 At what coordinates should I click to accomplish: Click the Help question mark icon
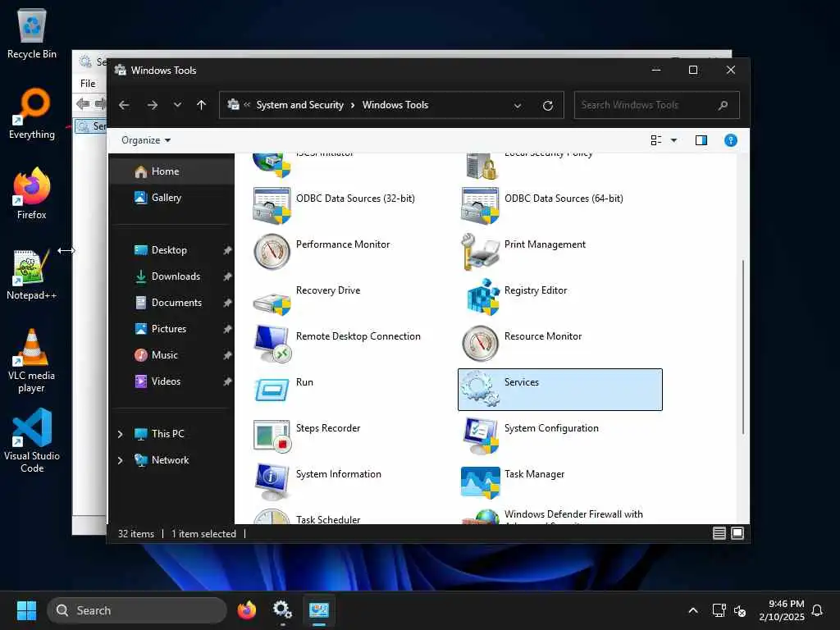(731, 140)
